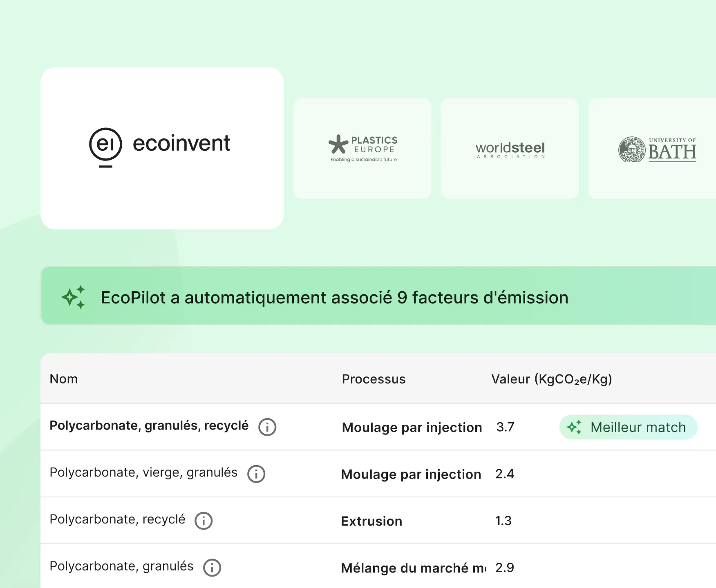
Task: Click the Meilleur match badge
Action: [x=628, y=427]
